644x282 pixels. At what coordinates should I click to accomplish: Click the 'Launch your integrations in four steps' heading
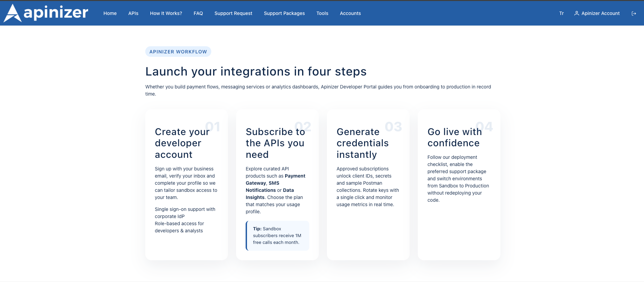[x=256, y=72]
